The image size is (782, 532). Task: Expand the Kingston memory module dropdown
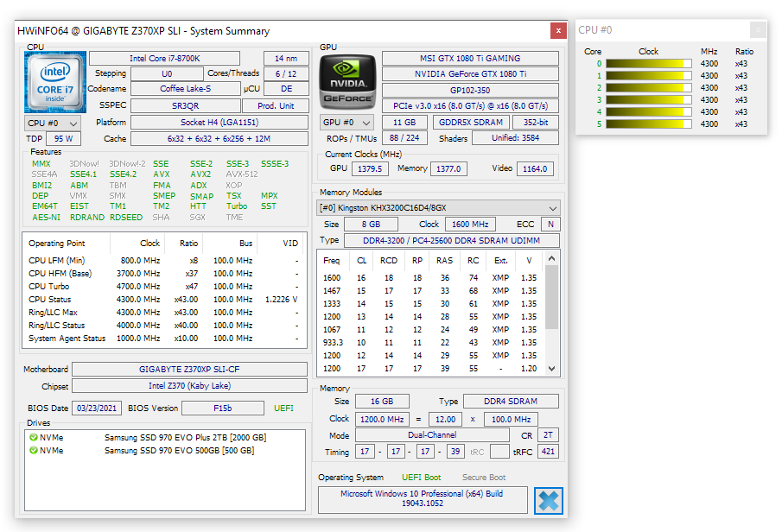(438, 208)
